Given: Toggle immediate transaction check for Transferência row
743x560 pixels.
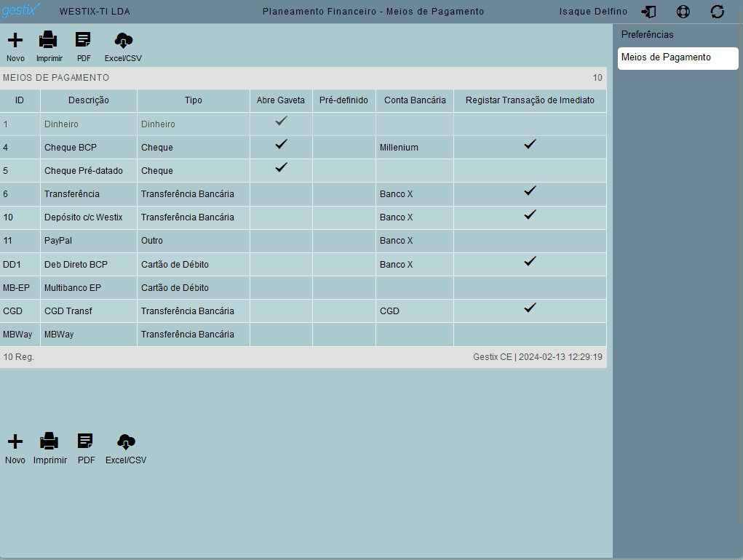Looking at the screenshot, I should (x=530, y=191).
